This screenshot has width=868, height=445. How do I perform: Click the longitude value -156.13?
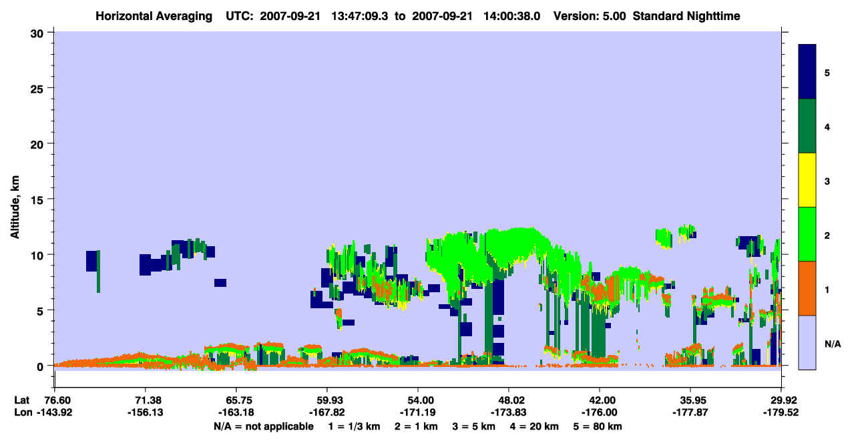point(145,412)
